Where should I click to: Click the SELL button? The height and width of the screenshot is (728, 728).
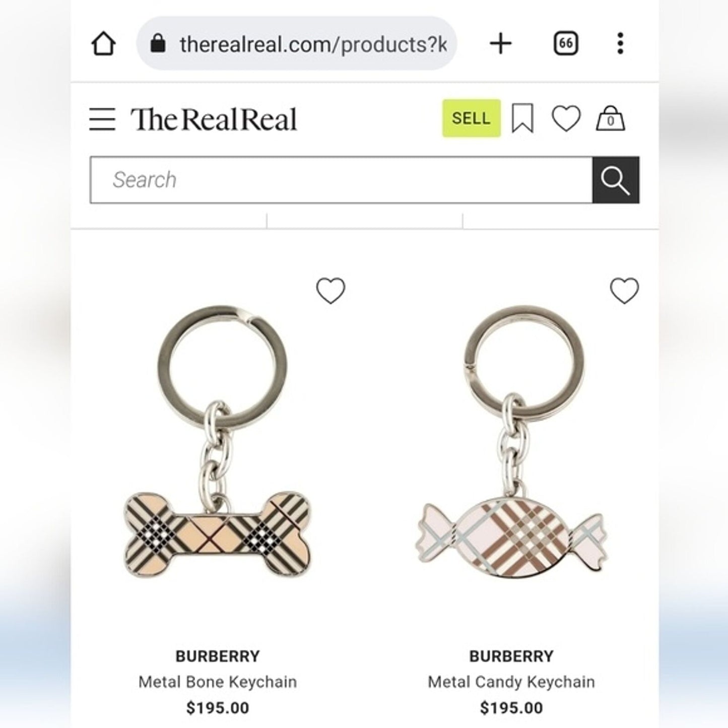point(472,118)
